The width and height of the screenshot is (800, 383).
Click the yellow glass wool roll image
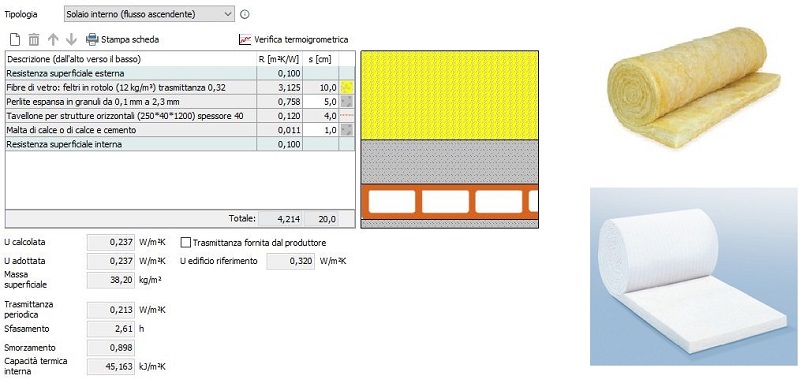[x=694, y=88]
